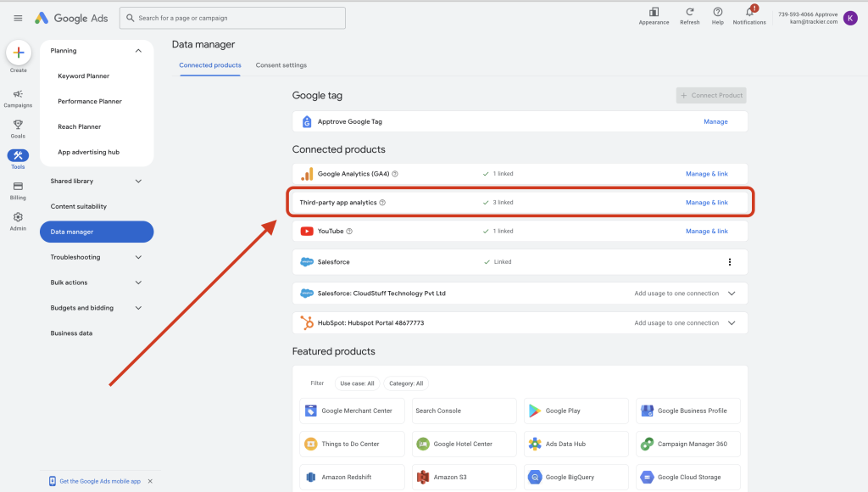Click the Google Ads logo
The width and height of the screenshot is (868, 492).
(71, 19)
